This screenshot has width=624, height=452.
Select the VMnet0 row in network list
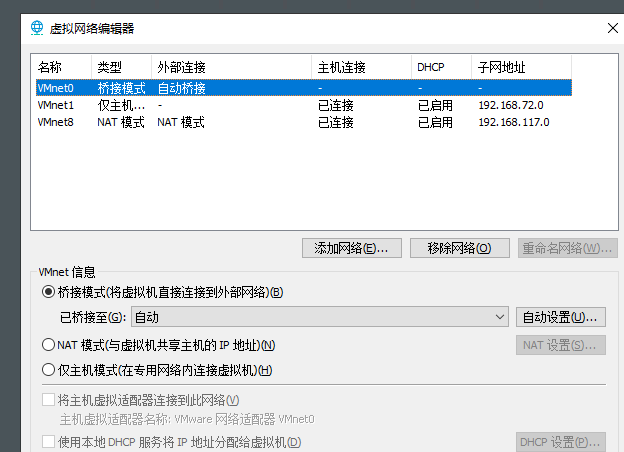[304, 88]
